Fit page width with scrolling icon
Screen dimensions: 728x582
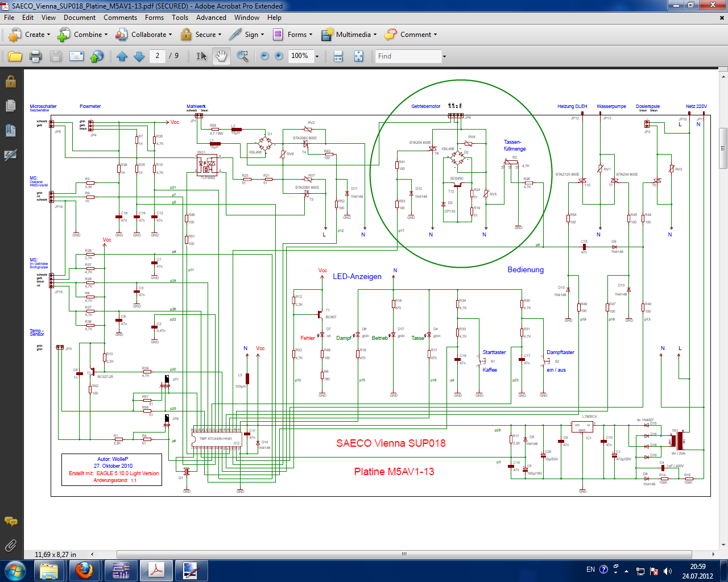click(338, 56)
